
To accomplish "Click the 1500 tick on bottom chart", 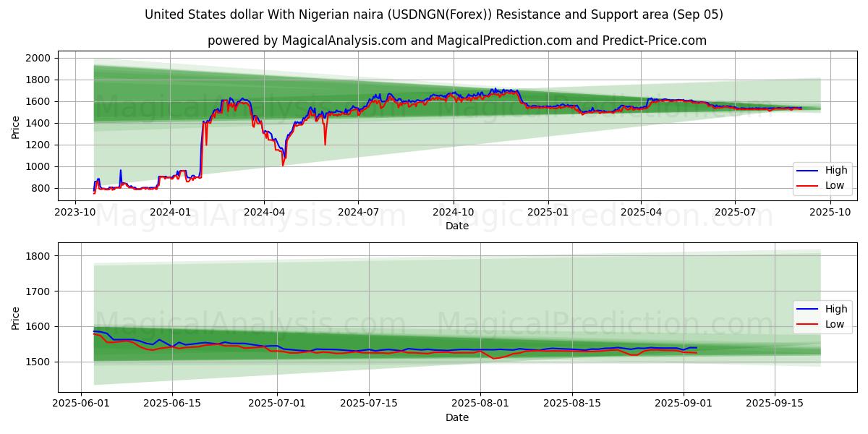I will point(38,362).
